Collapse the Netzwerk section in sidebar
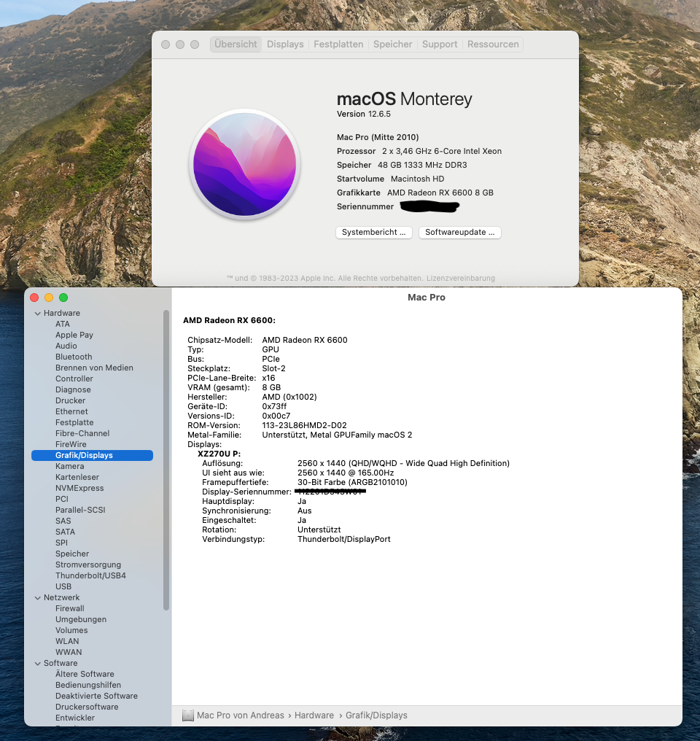This screenshot has width=700, height=741. tap(37, 598)
